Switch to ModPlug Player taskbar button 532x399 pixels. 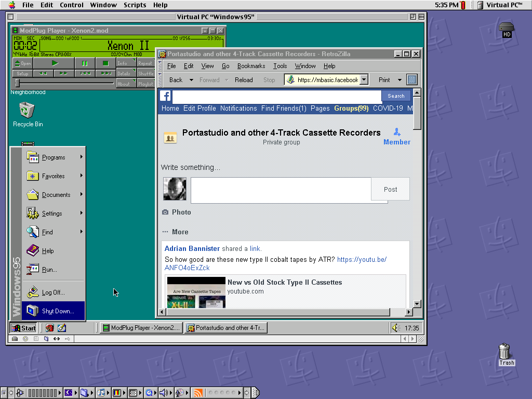(141, 328)
